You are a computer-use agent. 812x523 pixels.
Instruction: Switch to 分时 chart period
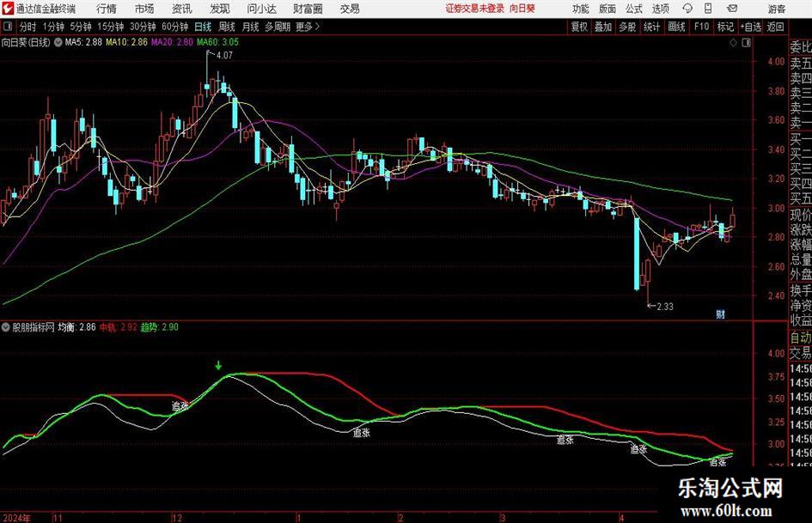tap(27, 27)
